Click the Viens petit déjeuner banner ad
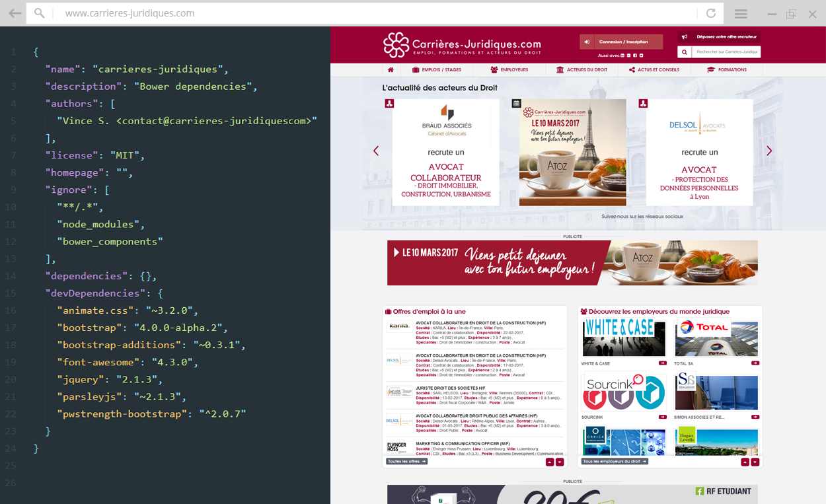The image size is (826, 504). coord(572,263)
